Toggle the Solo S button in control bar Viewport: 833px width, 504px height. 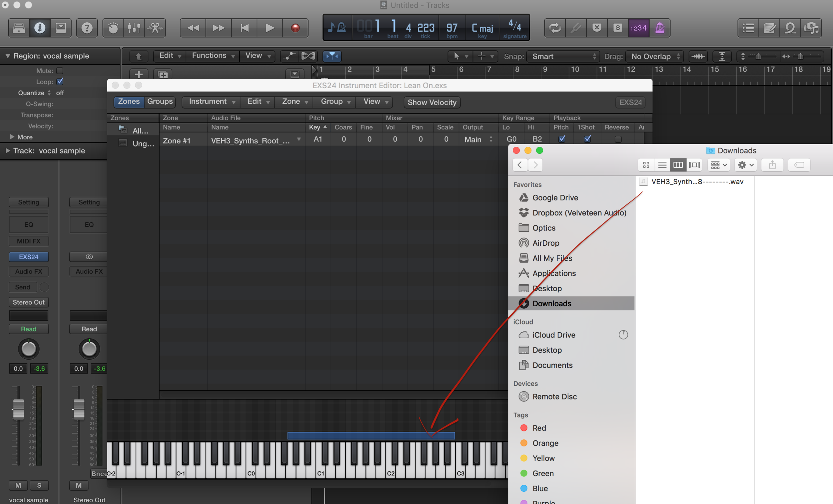point(618,28)
